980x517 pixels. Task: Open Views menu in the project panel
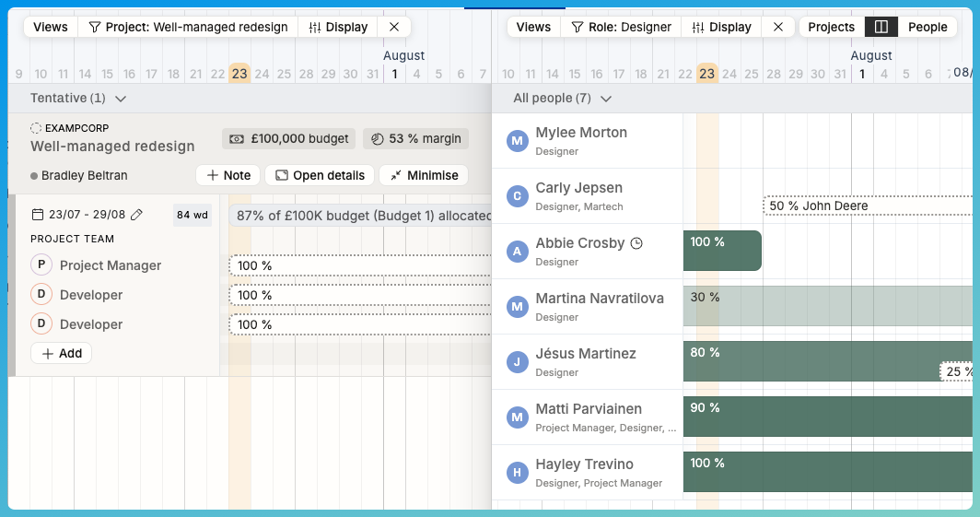click(x=51, y=27)
